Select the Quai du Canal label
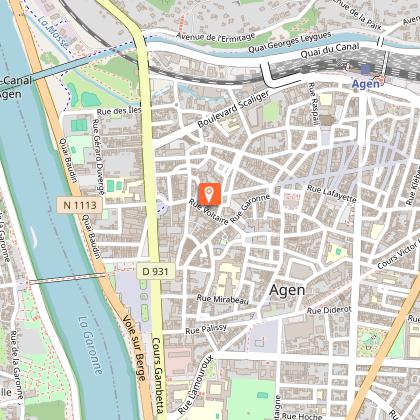This screenshot has width=420, height=420. pyautogui.click(x=330, y=50)
